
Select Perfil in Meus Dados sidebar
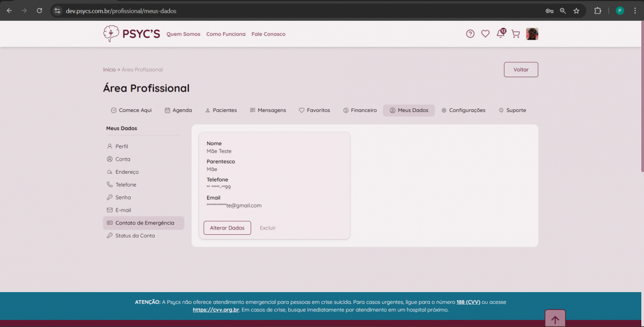(121, 146)
